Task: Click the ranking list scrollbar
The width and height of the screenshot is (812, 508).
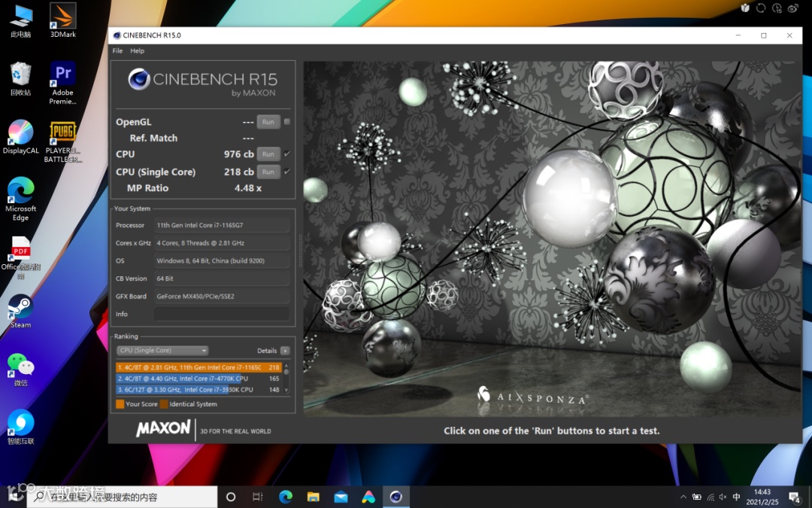Action: point(286,378)
